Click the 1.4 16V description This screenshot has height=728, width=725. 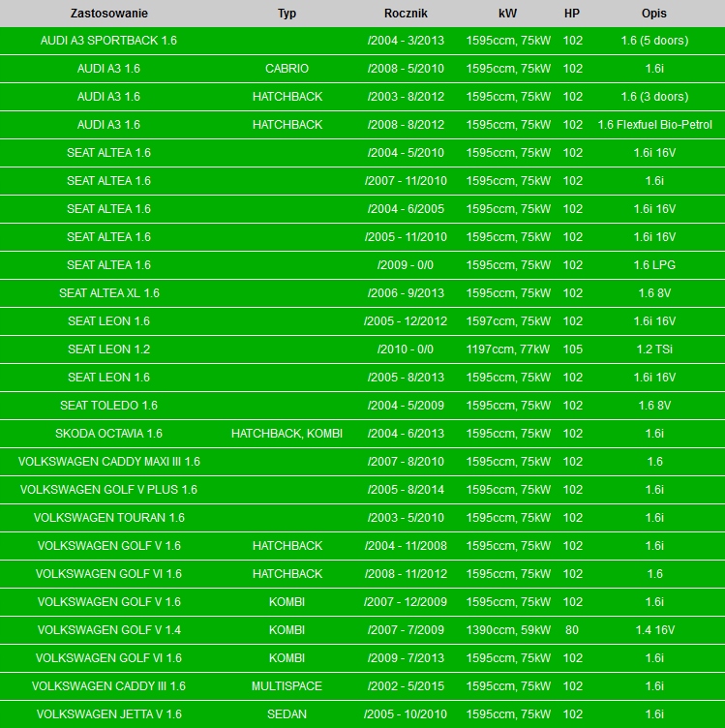(654, 630)
